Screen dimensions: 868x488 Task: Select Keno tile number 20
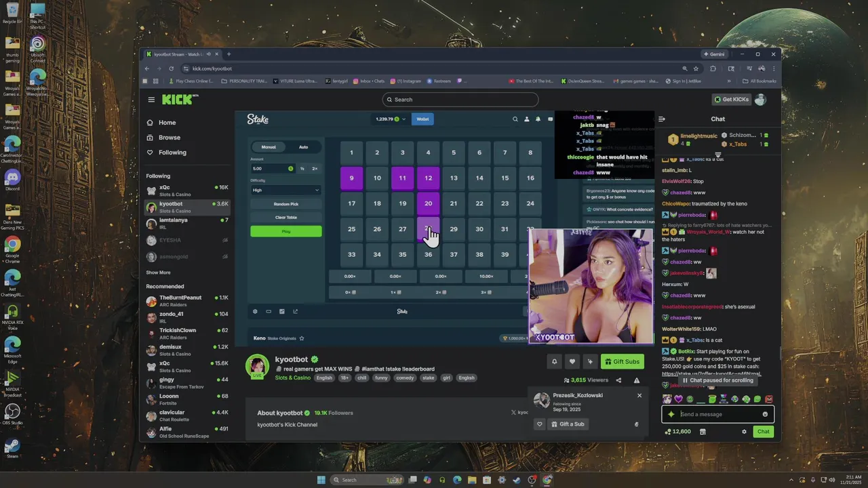point(428,203)
